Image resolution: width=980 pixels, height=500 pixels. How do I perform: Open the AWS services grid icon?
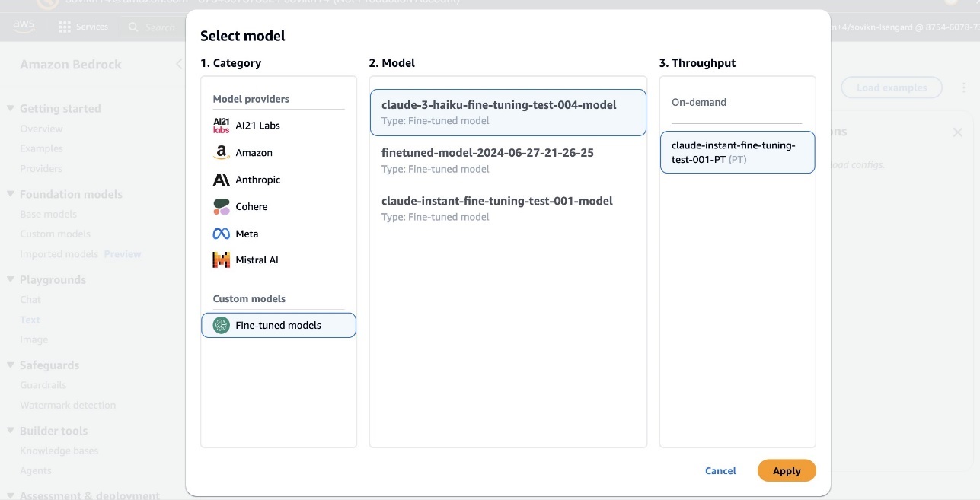(x=65, y=27)
